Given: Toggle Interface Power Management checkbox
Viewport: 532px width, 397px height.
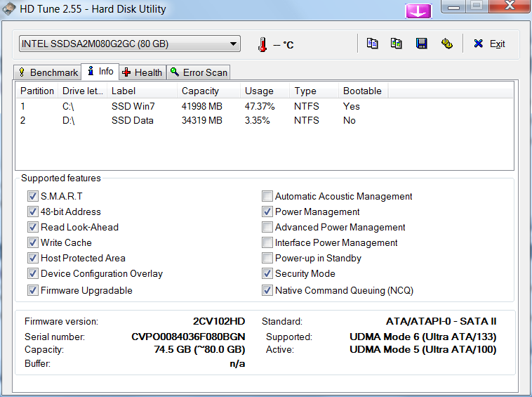Looking at the screenshot, I should coord(267,242).
